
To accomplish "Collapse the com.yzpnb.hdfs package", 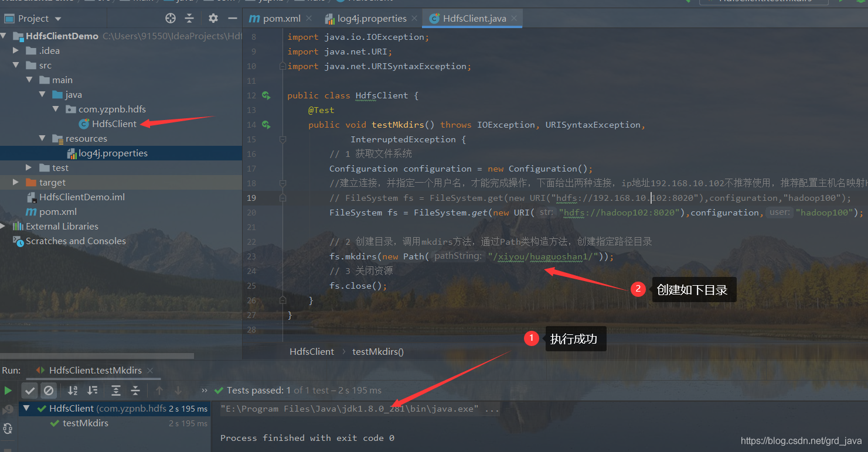I will point(56,109).
